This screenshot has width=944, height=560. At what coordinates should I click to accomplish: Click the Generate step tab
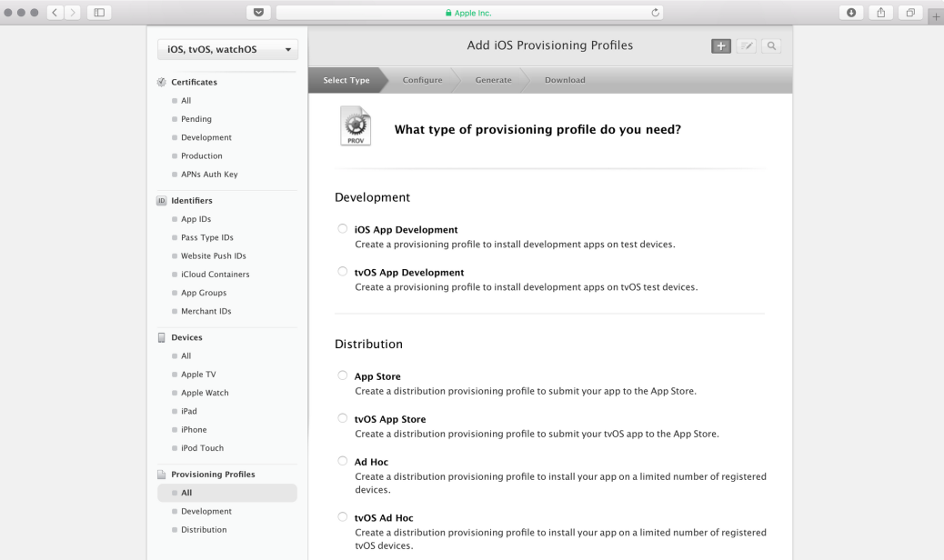[x=494, y=80]
